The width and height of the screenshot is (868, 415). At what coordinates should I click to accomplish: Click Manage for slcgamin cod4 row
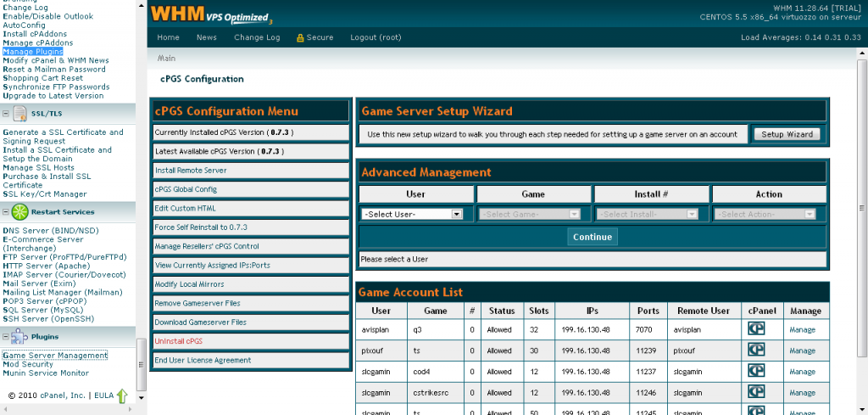[802, 372]
